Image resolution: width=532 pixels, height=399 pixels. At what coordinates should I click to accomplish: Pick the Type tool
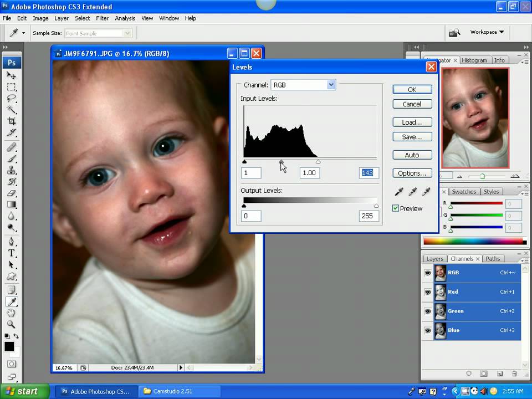coord(11,253)
